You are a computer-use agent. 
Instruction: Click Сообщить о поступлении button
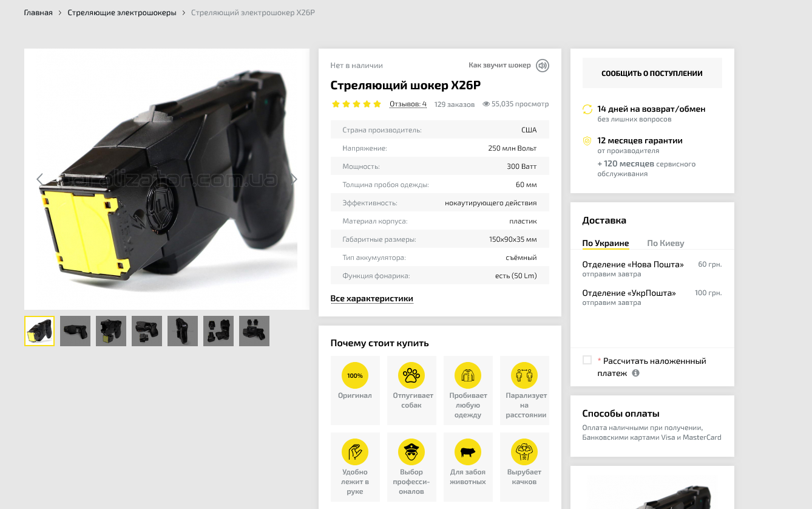coord(652,73)
